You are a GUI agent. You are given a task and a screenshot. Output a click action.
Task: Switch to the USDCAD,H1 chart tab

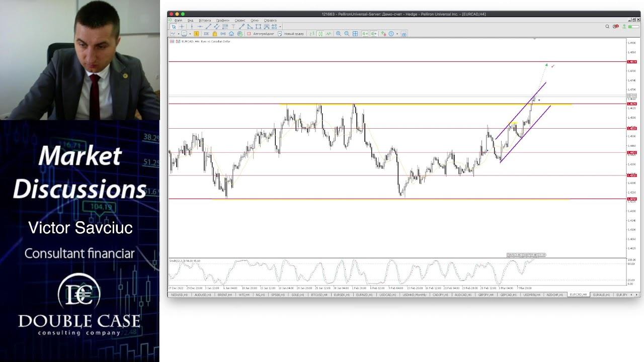pos(387,295)
